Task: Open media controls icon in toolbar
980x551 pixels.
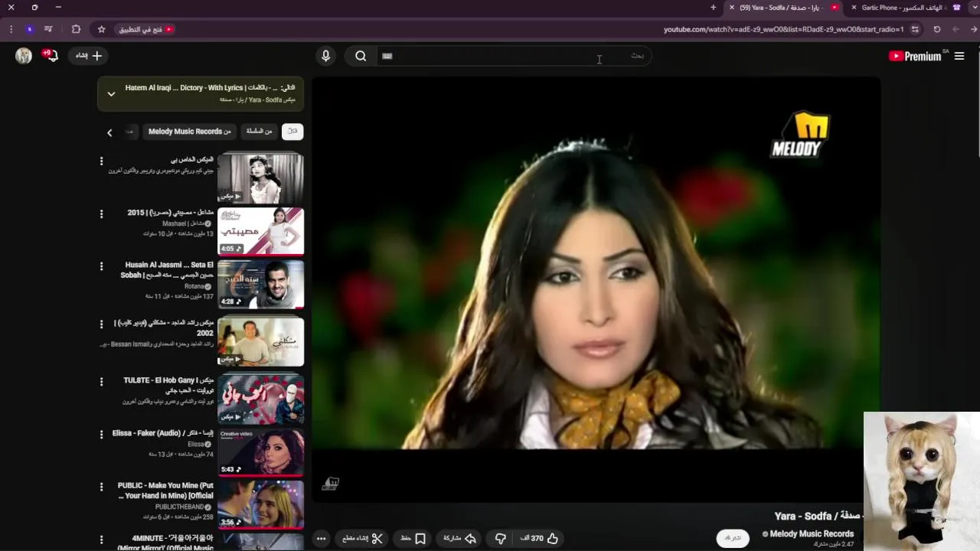Action: [48, 29]
